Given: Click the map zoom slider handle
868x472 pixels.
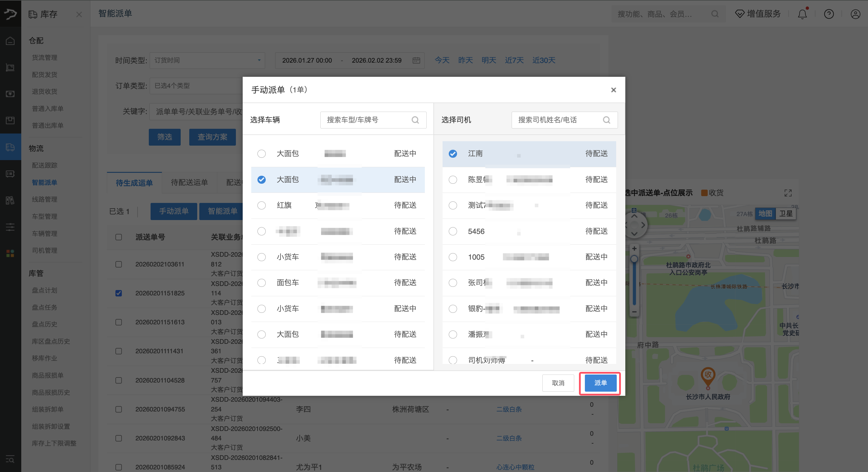Looking at the screenshot, I should [634, 259].
